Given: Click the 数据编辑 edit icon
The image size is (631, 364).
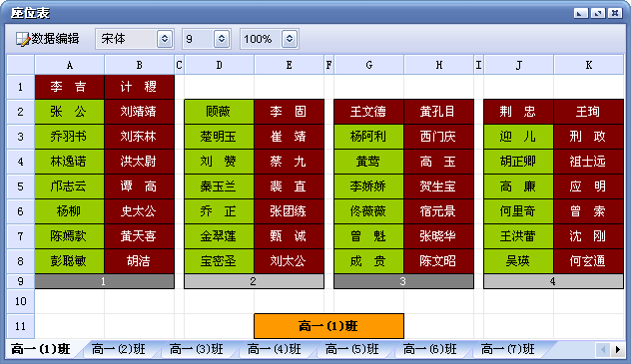Looking at the screenshot, I should pyautogui.click(x=23, y=39).
